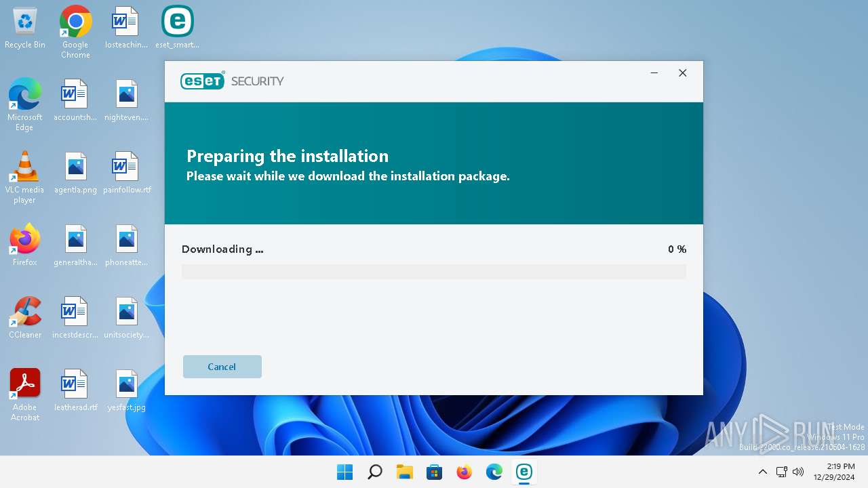Select the yesfast.jpg image file icon
This screenshot has width=868, height=488.
126,390
